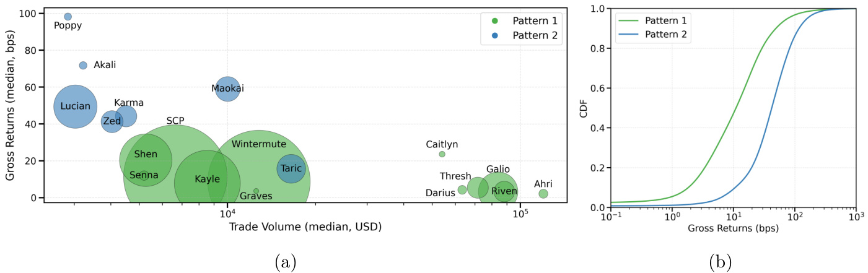Image resolution: width=868 pixels, height=273 pixels.
Task: Select the Taric bubble
Action: click(x=291, y=169)
